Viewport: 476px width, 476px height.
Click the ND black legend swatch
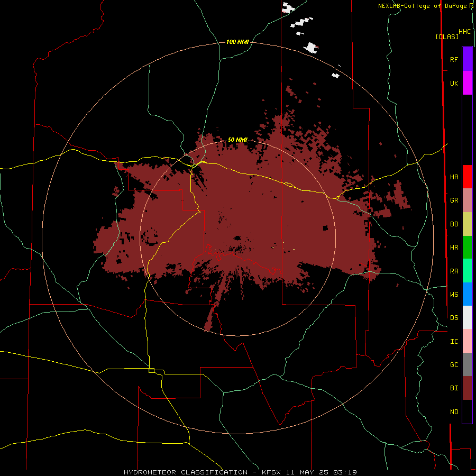467,411
